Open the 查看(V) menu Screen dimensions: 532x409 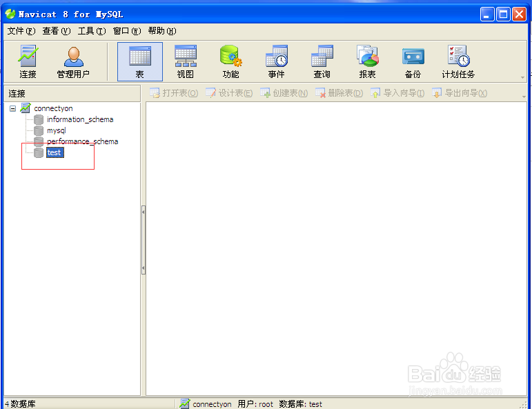pyautogui.click(x=57, y=31)
